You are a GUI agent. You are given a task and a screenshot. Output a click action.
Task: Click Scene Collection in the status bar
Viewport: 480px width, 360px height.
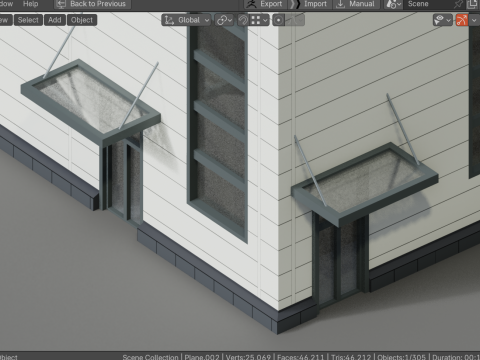click(150, 357)
